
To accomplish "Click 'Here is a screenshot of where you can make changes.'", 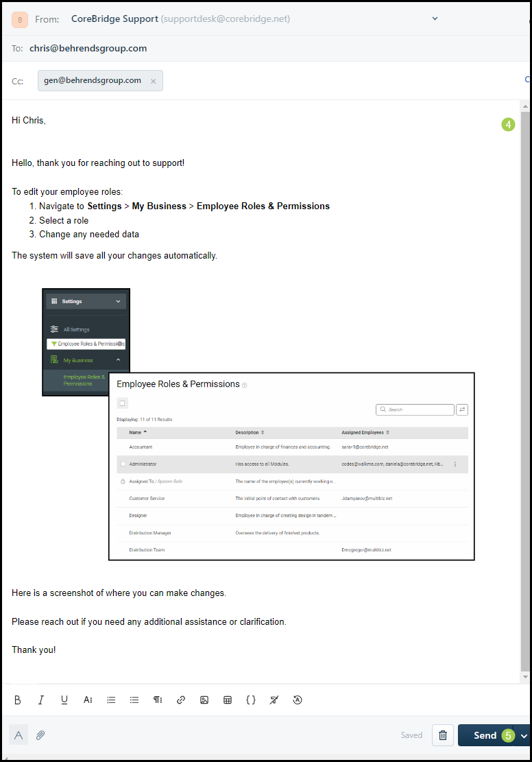I will click(x=119, y=593).
